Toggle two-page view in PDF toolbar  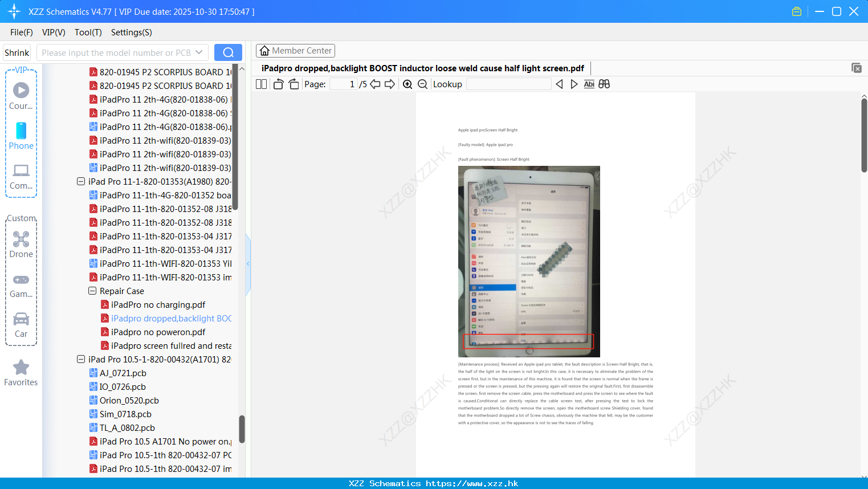click(x=262, y=84)
